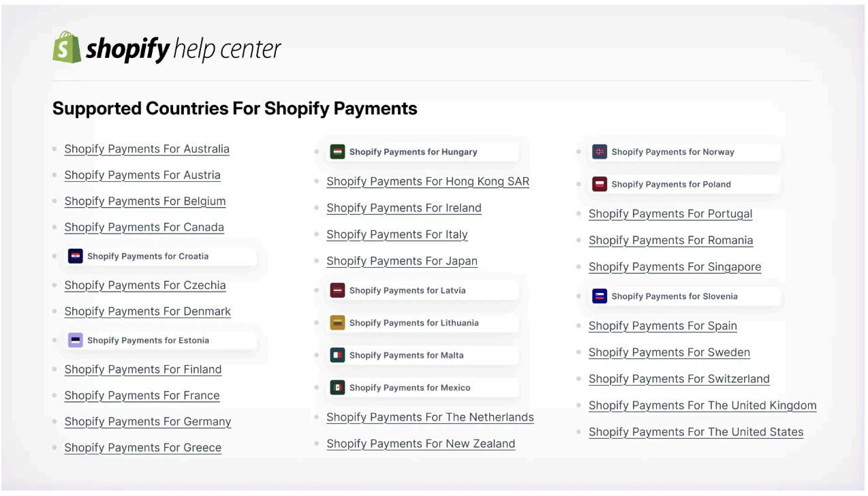Click the Estonia flag icon
The height and width of the screenshot is (496, 868).
(76, 340)
